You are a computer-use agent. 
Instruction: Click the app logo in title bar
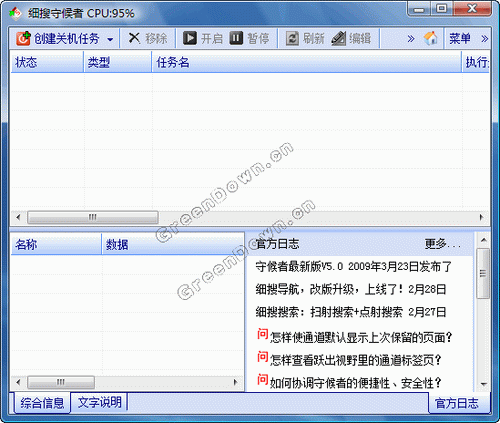tap(15, 13)
